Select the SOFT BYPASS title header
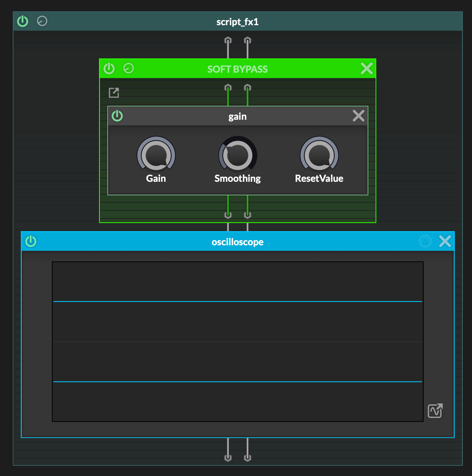 pos(237,69)
